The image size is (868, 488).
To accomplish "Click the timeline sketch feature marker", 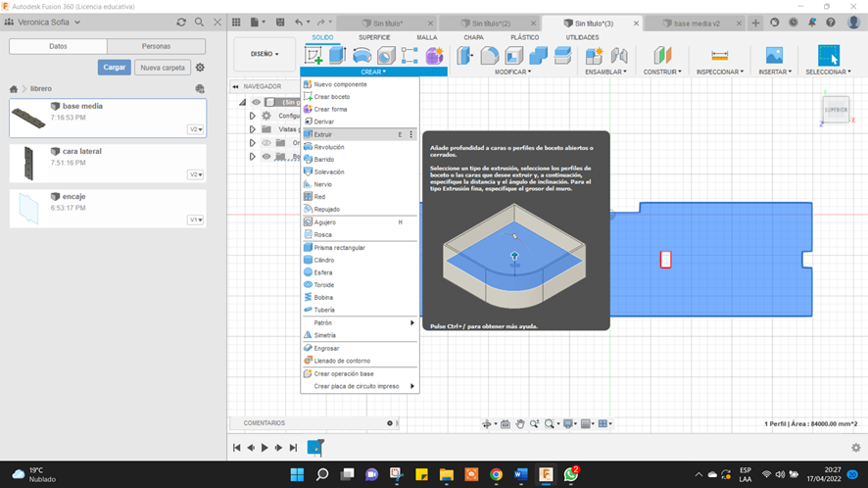I will point(314,447).
